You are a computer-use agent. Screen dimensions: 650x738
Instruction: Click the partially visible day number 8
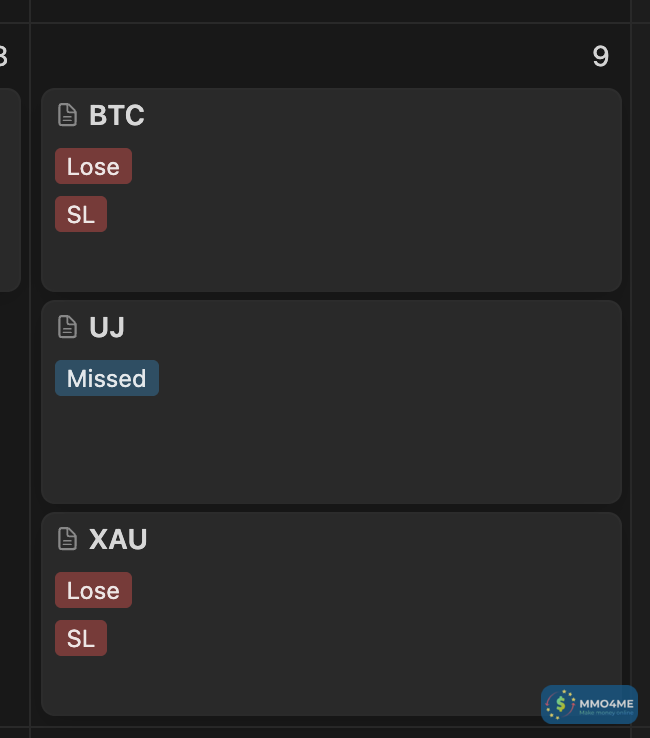click(4, 57)
